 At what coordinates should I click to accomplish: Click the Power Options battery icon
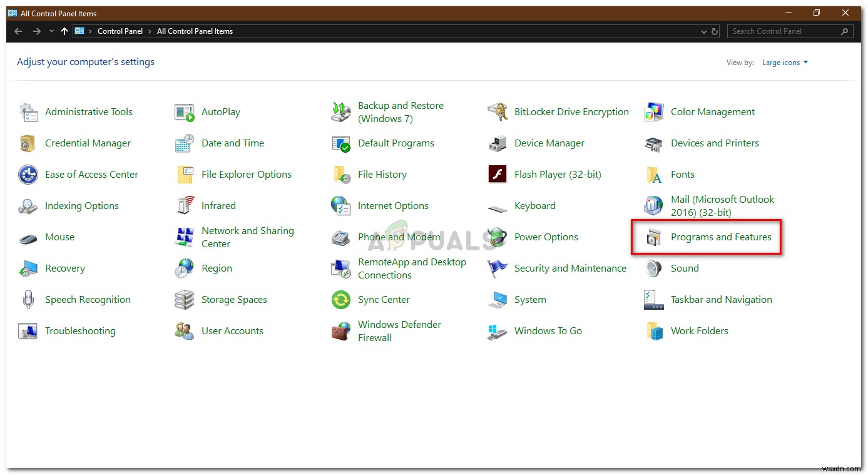pos(498,237)
